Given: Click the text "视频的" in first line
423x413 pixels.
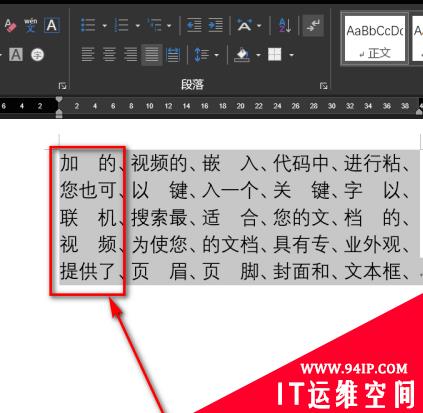Looking at the screenshot, I should [x=159, y=164].
